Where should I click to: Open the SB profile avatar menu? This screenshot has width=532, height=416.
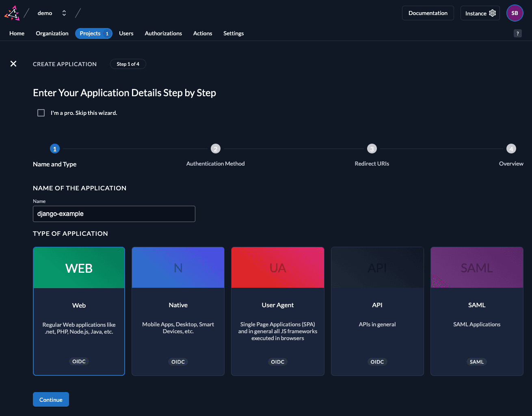515,13
